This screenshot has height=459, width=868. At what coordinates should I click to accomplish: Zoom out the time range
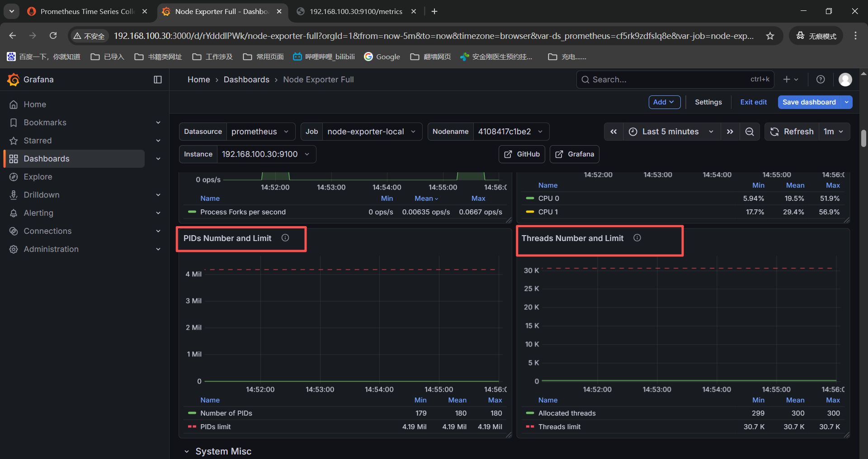750,132
